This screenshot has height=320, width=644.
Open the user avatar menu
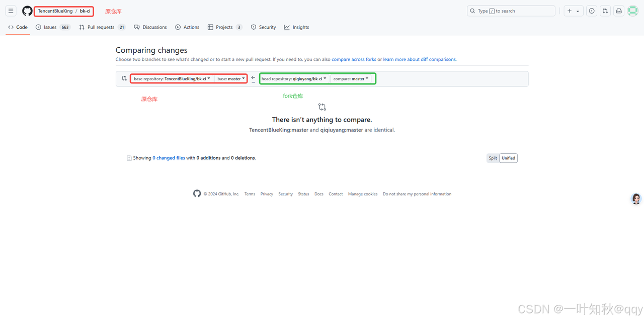tap(632, 11)
